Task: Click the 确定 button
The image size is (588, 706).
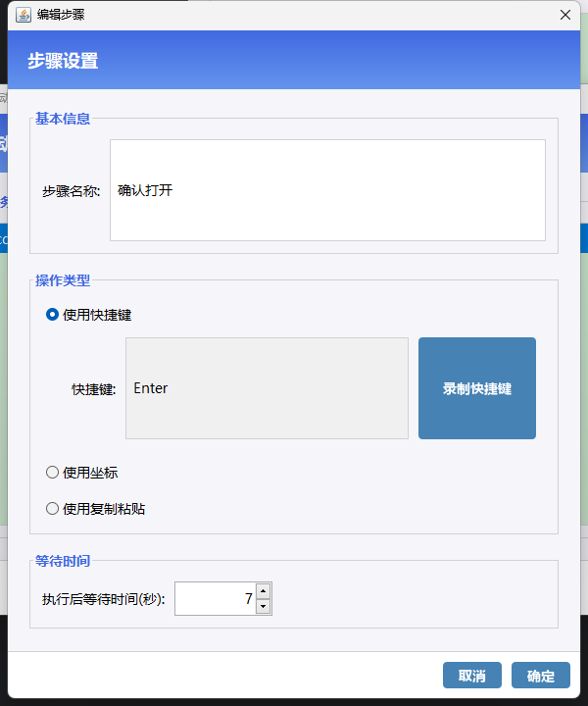Action: coord(541,675)
